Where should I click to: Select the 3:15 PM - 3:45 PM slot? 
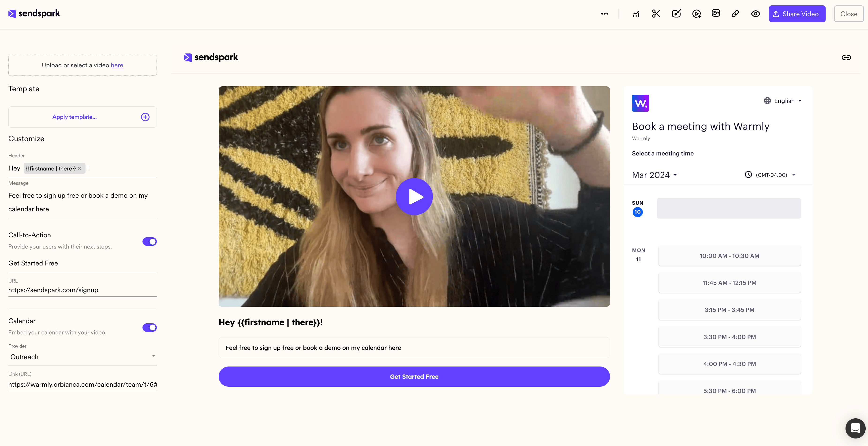[729, 310]
